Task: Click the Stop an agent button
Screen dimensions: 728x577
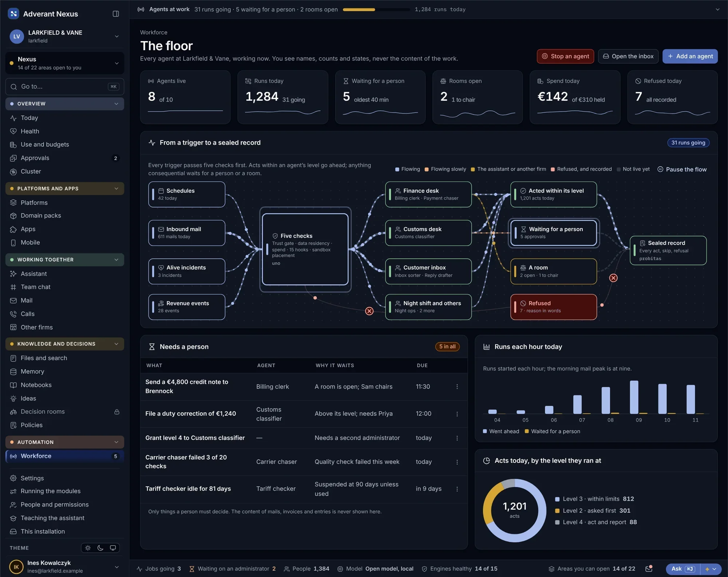Action: (x=565, y=56)
